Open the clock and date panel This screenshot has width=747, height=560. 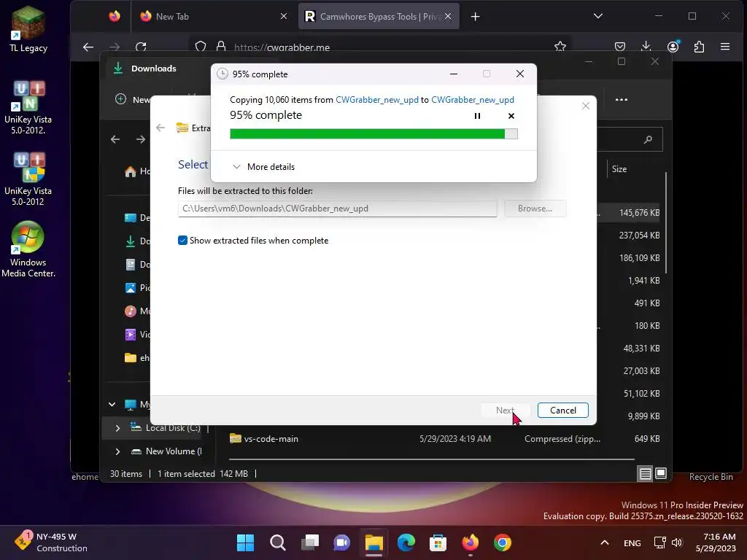[716, 542]
